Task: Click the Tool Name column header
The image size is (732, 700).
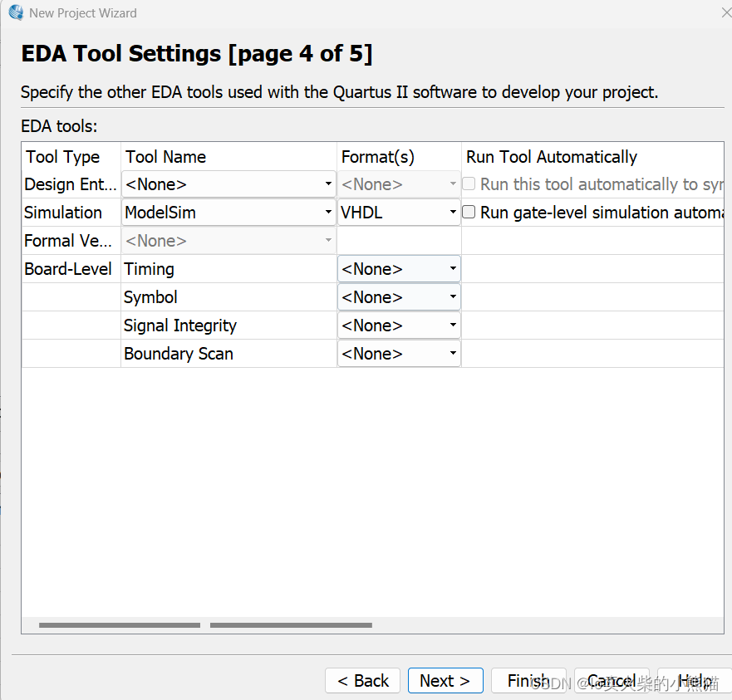Action: point(166,157)
